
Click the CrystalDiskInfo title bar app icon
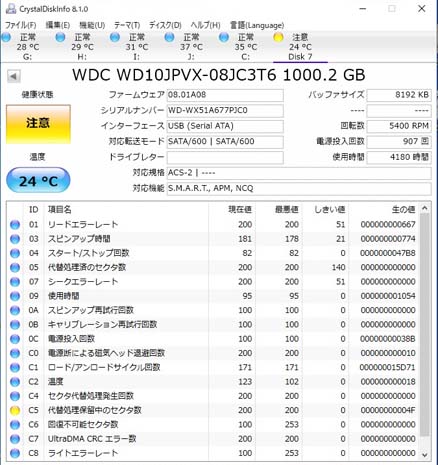11,9
